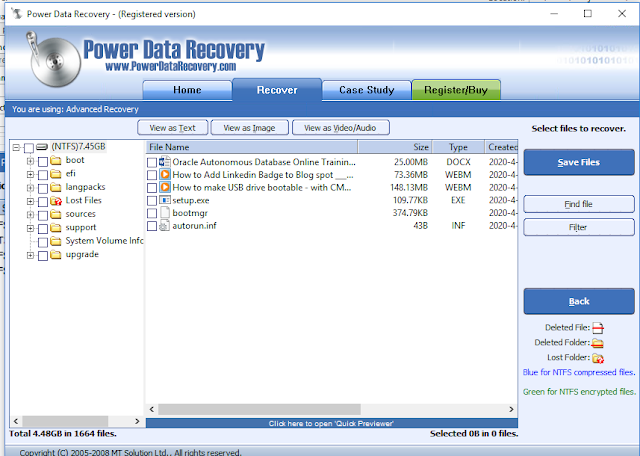Click the Deleted Folder legend icon
The width and height of the screenshot is (640, 456).
[598, 343]
